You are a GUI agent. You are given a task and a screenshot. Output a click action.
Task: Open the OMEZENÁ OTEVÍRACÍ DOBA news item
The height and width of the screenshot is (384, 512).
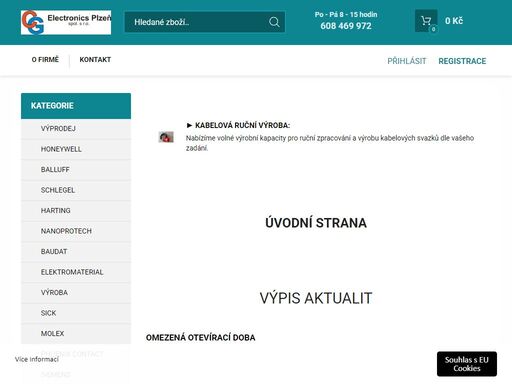coord(201,338)
